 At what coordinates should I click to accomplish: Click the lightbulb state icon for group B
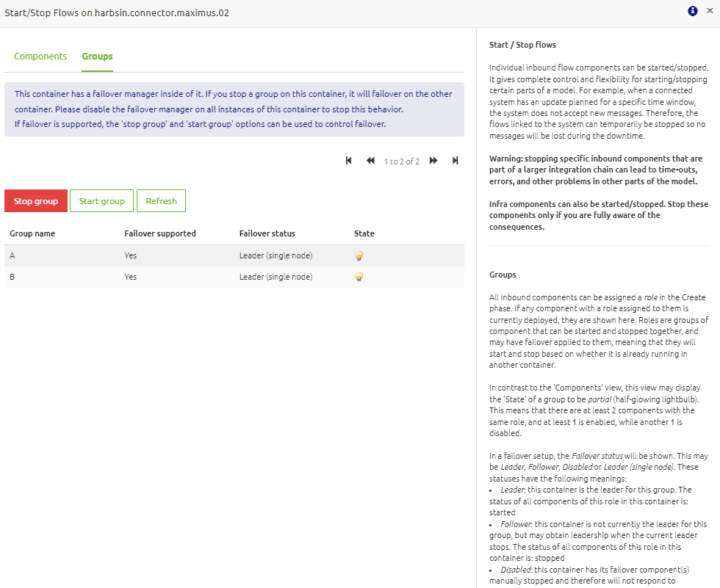point(359,277)
